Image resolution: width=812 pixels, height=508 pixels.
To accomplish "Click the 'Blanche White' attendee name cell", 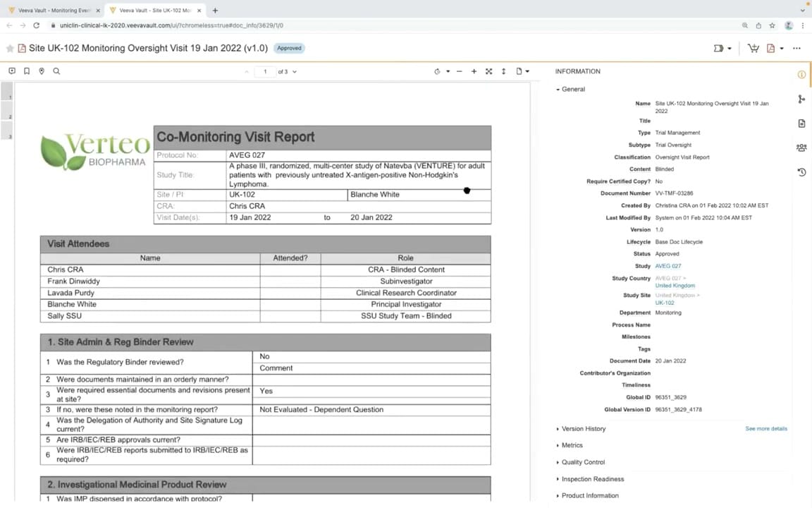I will 150,304.
